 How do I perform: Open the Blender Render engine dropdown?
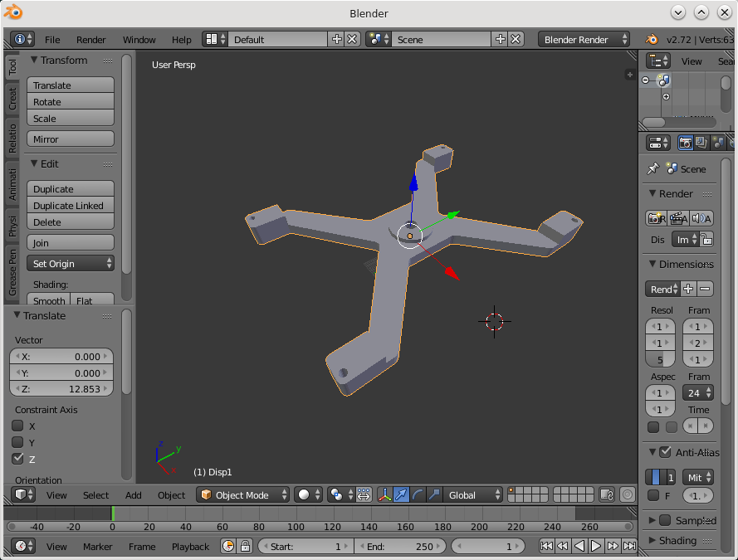coord(583,39)
